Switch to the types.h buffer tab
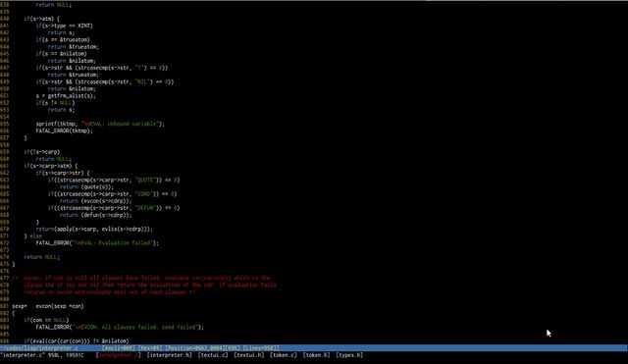 coord(349,355)
